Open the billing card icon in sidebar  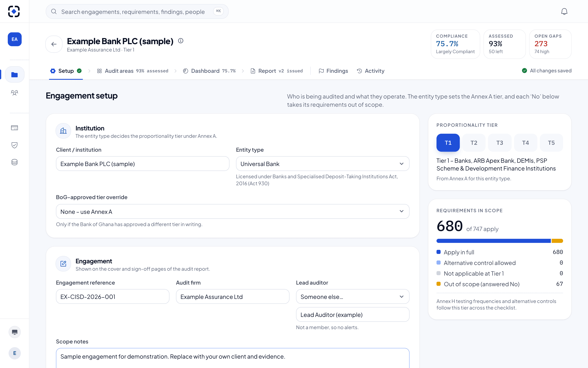pyautogui.click(x=14, y=128)
